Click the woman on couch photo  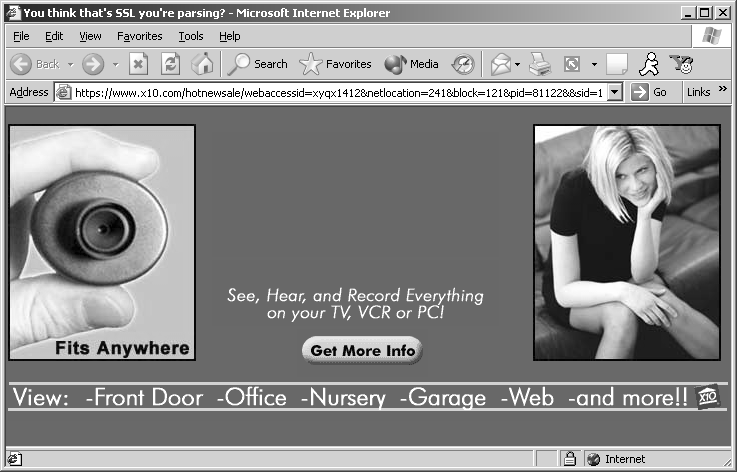click(x=627, y=243)
